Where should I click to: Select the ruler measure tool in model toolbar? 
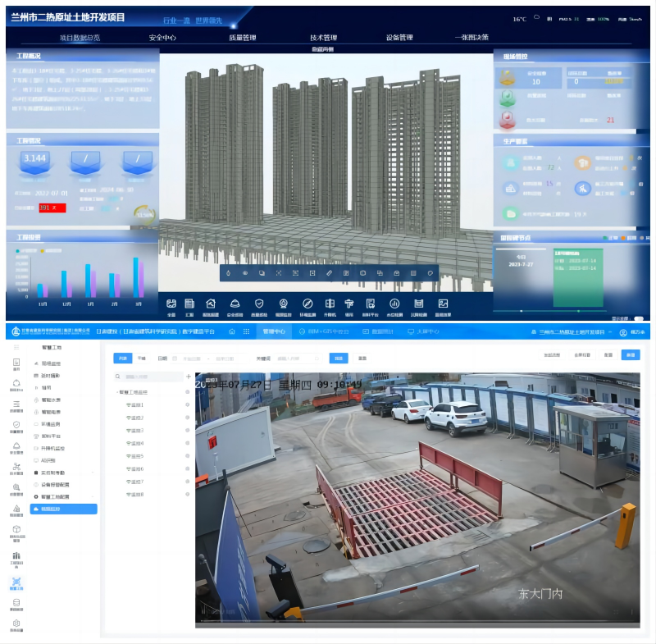pos(329,272)
